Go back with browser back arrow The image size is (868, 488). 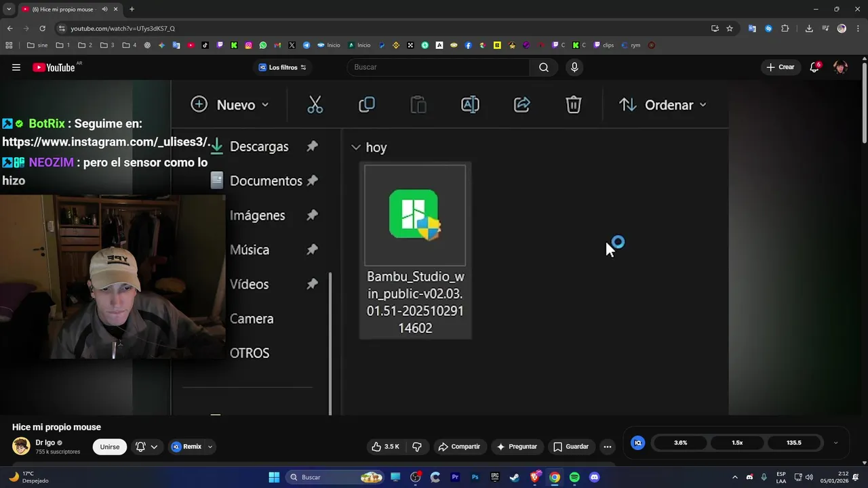(x=9, y=28)
